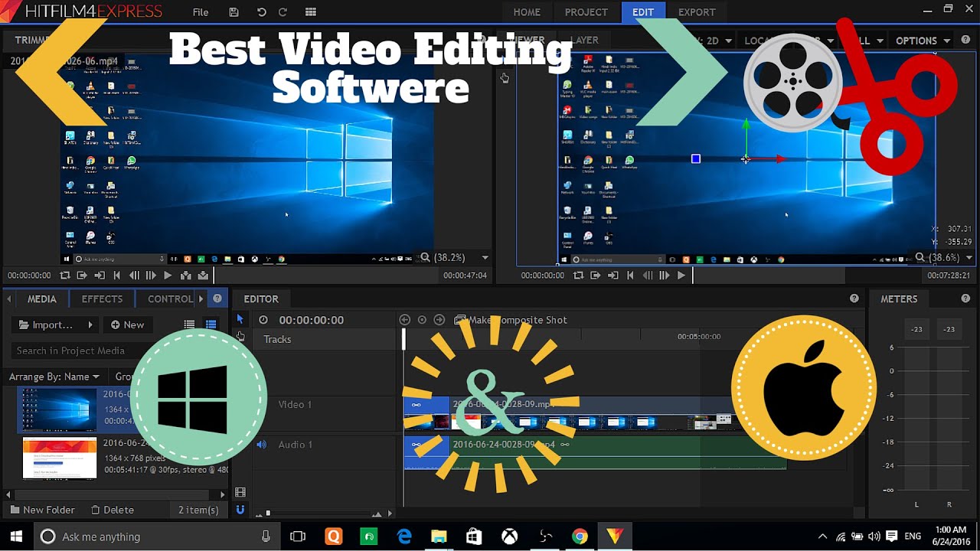980x551 pixels.
Task: Select the hand tool beside the Viewer
Action: click(x=505, y=78)
